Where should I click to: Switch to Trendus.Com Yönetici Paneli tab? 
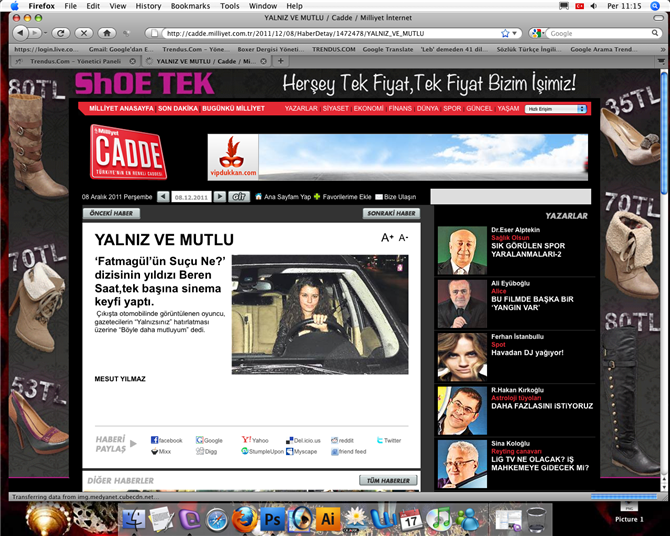tap(75, 61)
